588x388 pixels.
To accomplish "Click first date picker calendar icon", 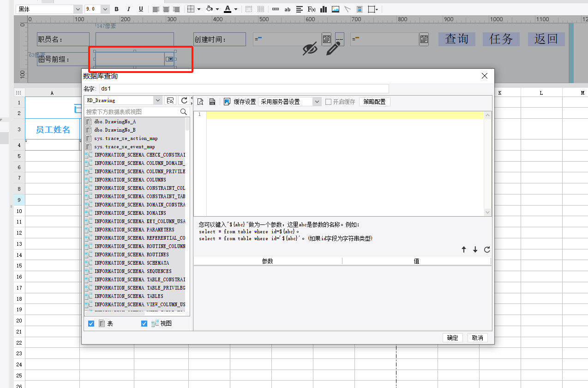I will (326, 39).
